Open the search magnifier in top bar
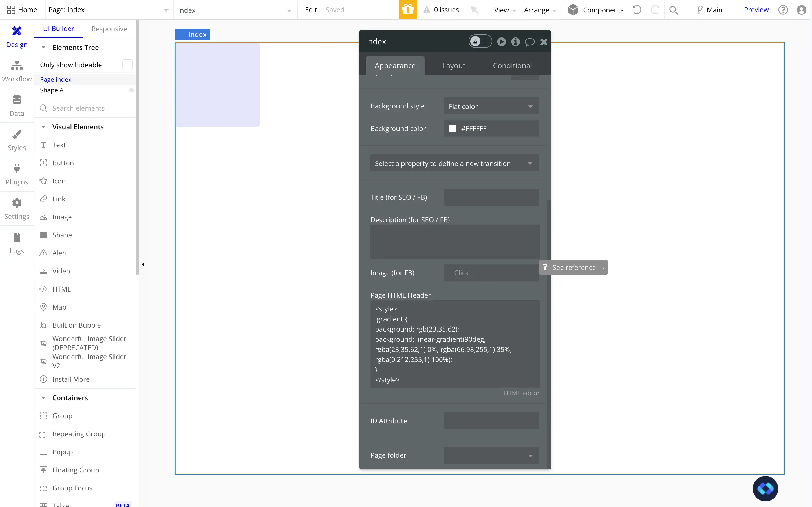This screenshot has height=507, width=812. click(x=673, y=10)
